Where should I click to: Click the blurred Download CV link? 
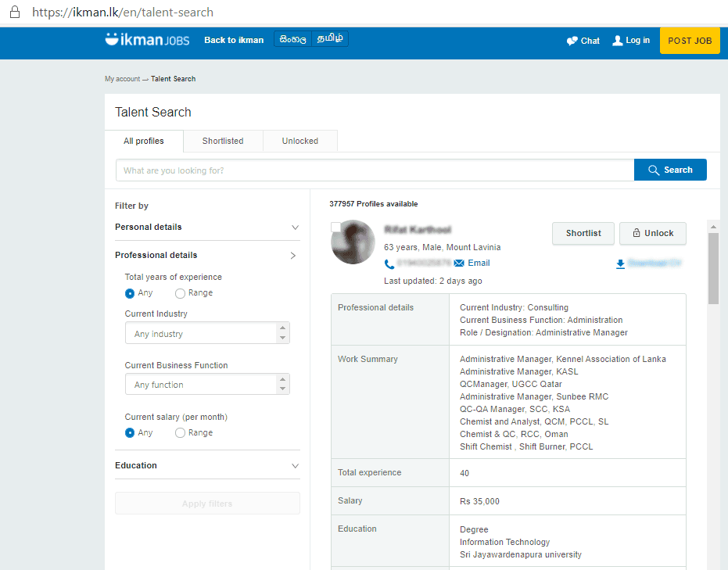click(654, 263)
